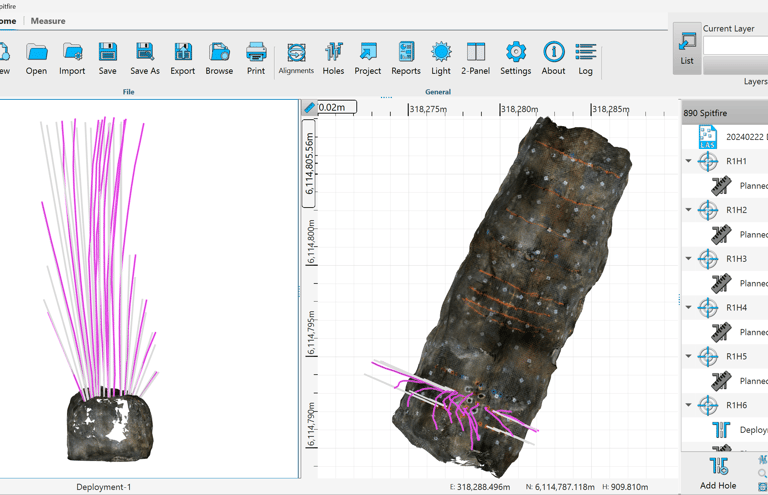Click the height value 909.810m
Screen dimensions: 768x495
click(x=629, y=487)
